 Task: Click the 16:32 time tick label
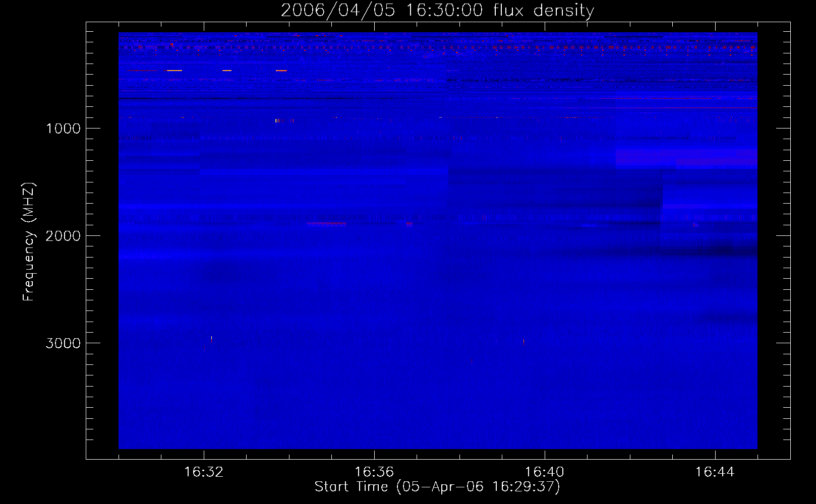(204, 472)
